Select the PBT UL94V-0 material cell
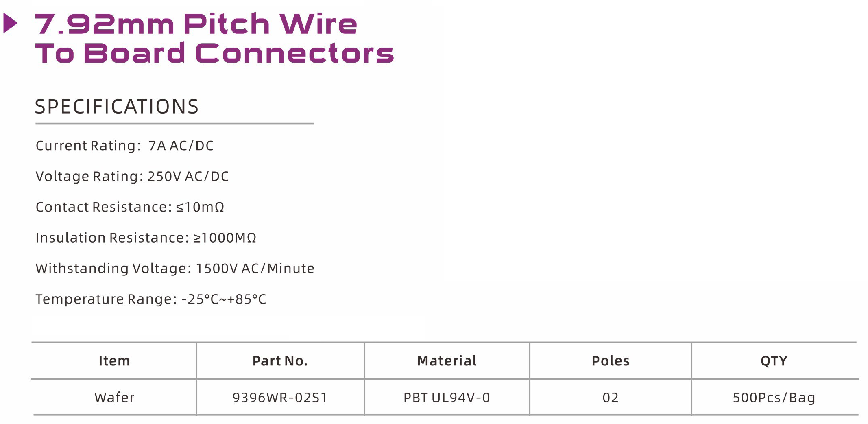This screenshot has width=868, height=424. [447, 398]
